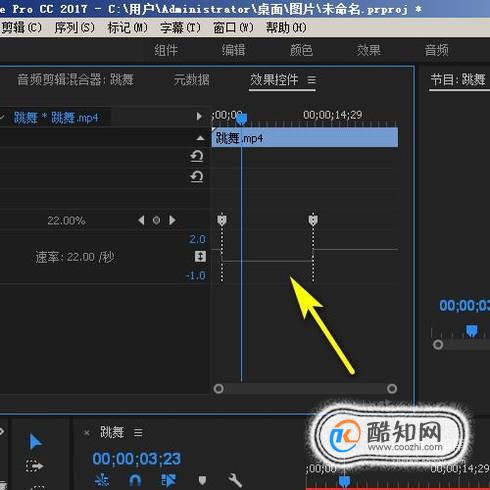The height and width of the screenshot is (490, 490).
Task: Select the second keyframe in effect timeline
Action: [313, 220]
